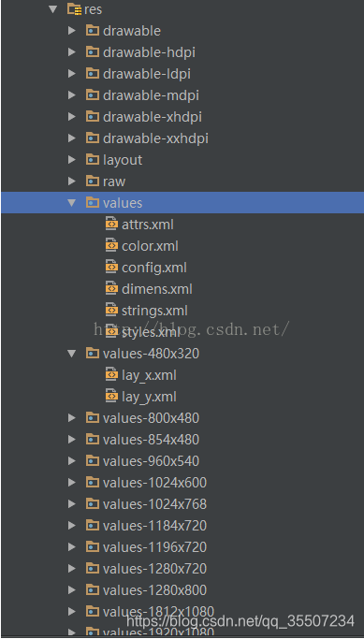Viewport: 364px width, 639px height.
Task: Click the attrs.xml file icon
Action: (x=111, y=224)
